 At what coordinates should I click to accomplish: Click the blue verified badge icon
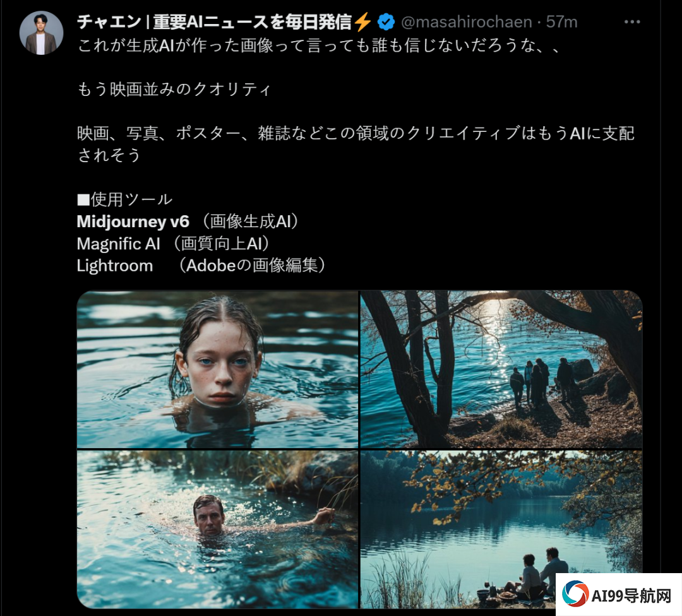point(386,21)
